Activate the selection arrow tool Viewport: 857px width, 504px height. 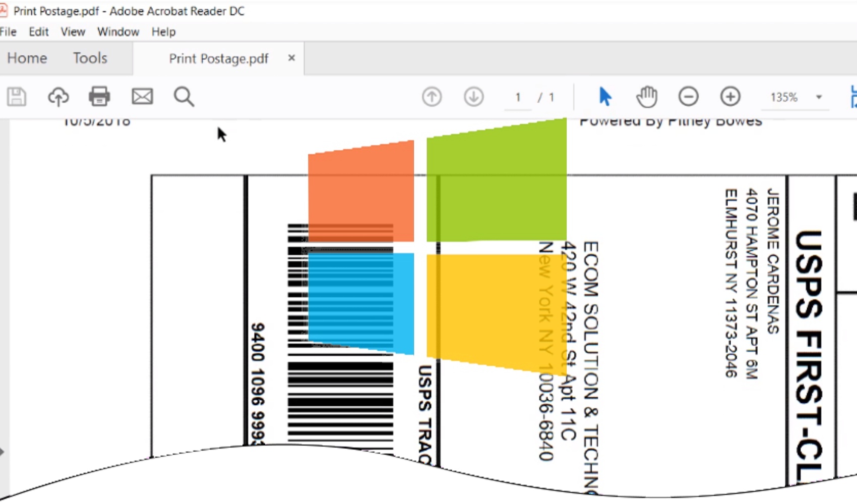point(605,96)
